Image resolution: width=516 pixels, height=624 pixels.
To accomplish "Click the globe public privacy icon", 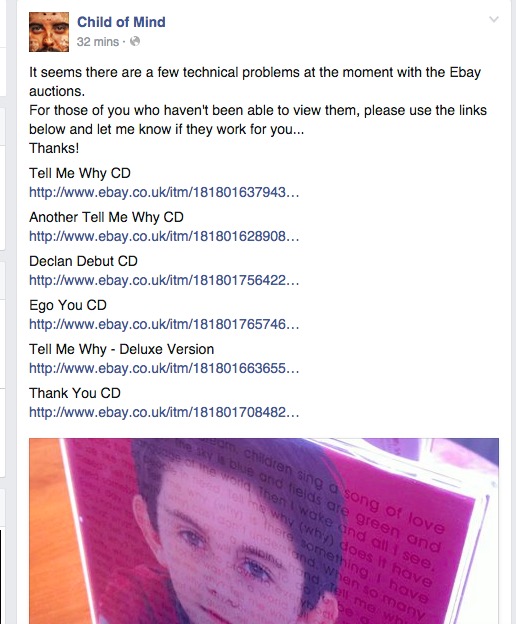I will (x=135, y=41).
